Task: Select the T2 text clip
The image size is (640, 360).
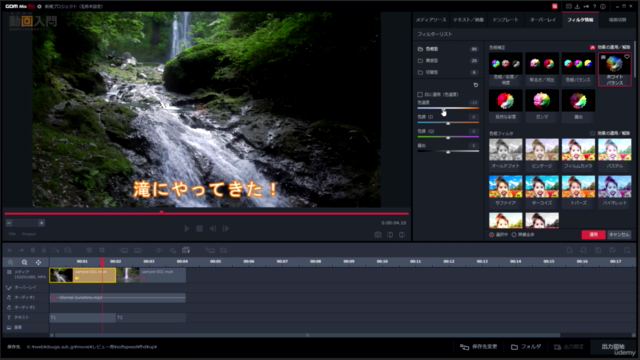Action: (151, 318)
